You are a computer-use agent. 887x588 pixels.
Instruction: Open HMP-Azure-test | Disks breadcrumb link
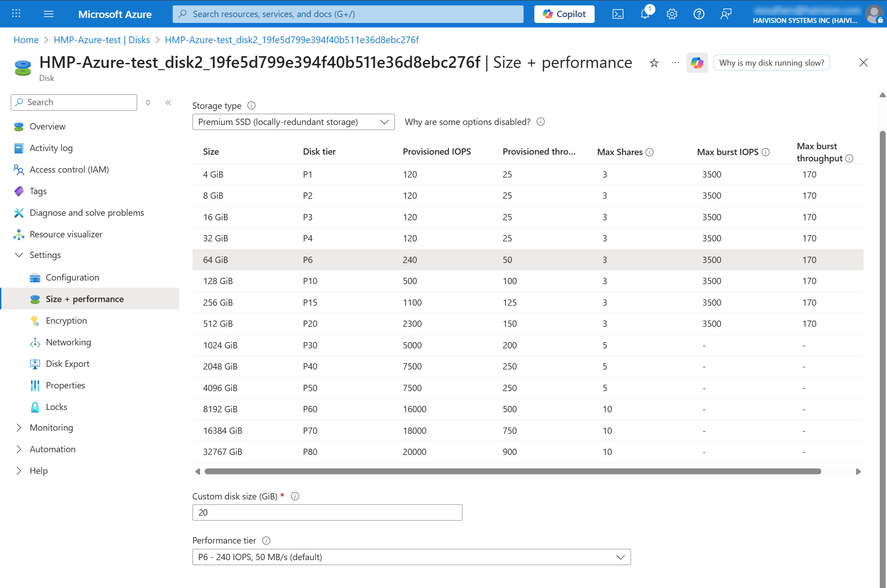tap(102, 40)
